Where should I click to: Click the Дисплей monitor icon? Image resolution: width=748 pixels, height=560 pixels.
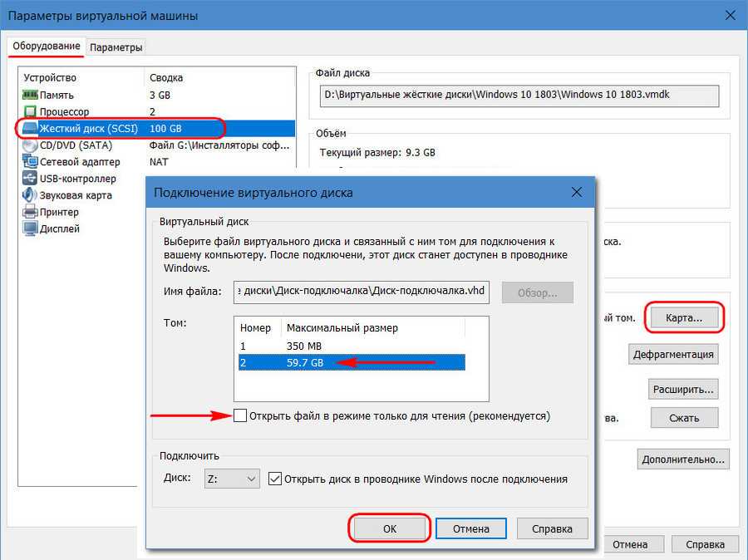click(x=30, y=228)
